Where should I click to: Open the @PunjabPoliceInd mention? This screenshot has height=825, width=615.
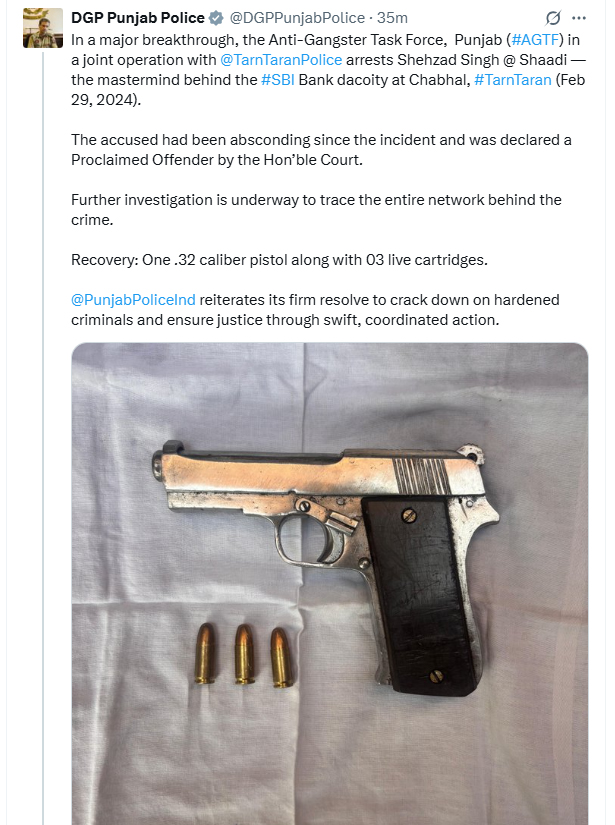[134, 300]
